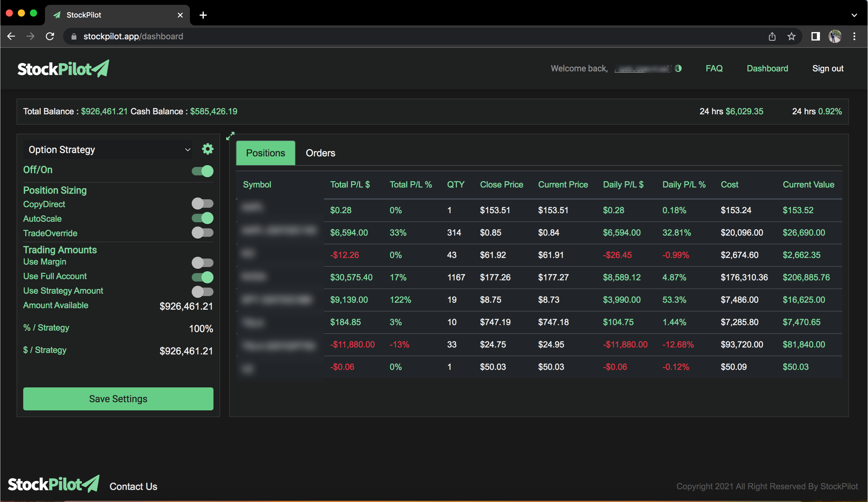Click the Save Settings button
This screenshot has width=868, height=502.
(118, 399)
